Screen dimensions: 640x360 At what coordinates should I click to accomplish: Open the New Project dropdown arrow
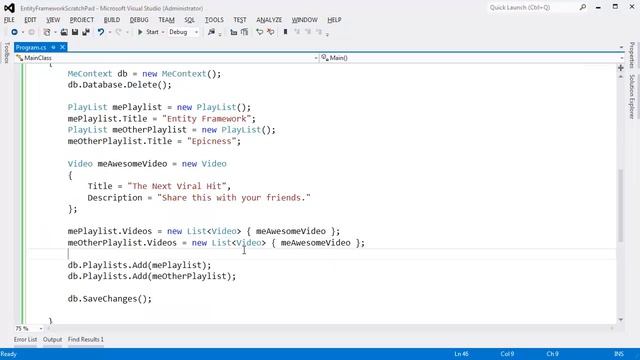55,32
